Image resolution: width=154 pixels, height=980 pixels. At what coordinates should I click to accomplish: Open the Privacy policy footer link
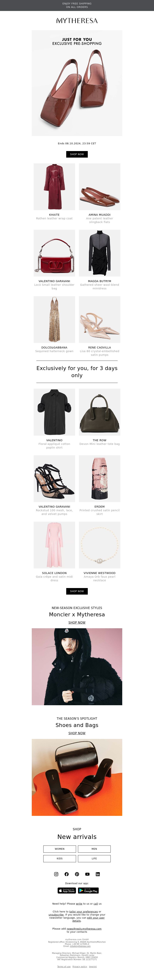[80, 966]
